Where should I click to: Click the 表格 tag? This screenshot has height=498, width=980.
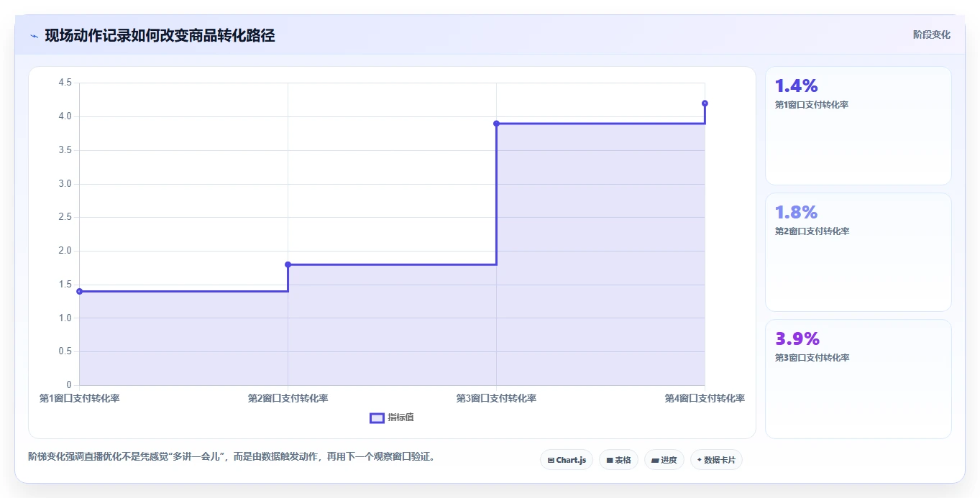coord(618,460)
